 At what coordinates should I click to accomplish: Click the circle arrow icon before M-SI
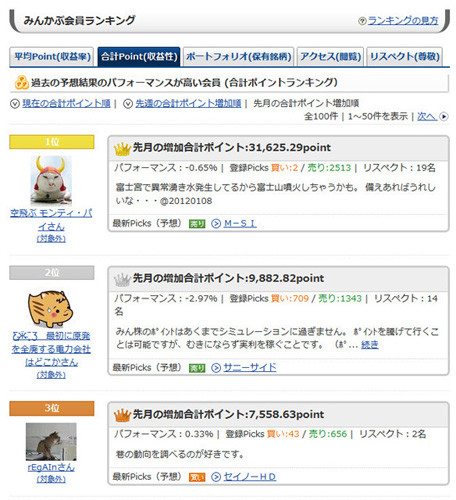216,224
